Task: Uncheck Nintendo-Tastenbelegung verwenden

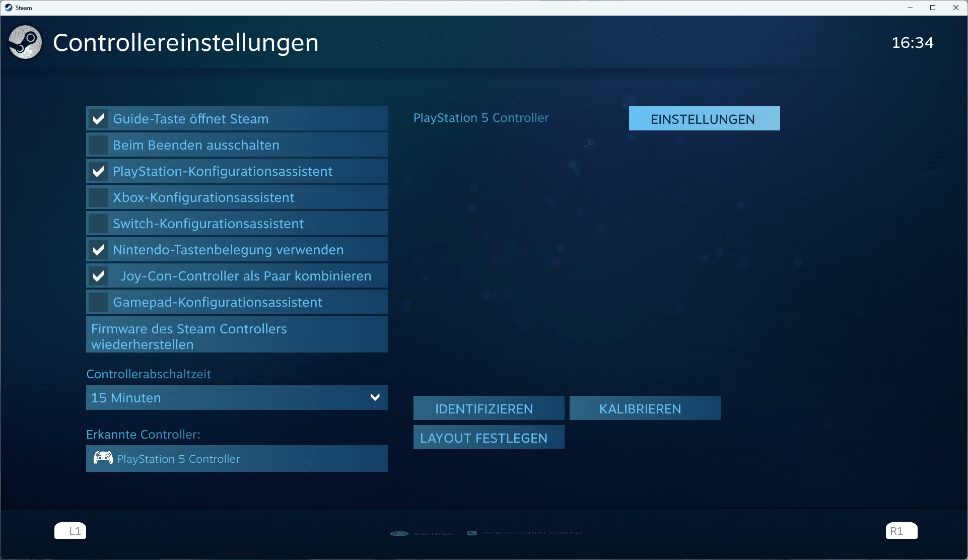Action: (x=98, y=250)
